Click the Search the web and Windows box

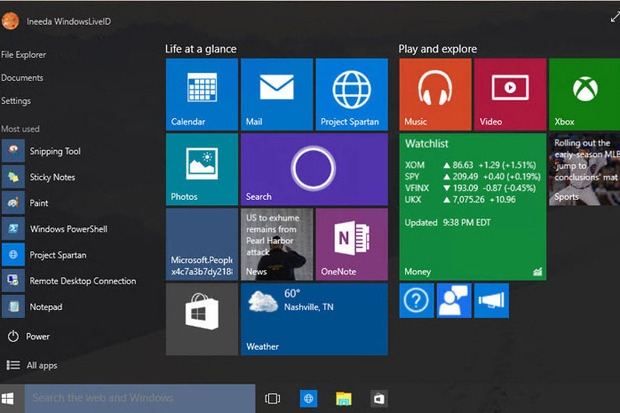[139, 398]
